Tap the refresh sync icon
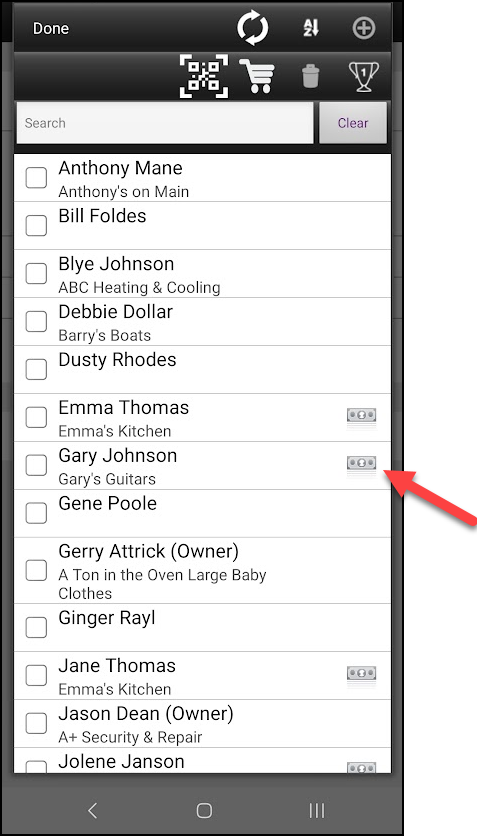Image resolution: width=477 pixels, height=836 pixels. tap(253, 28)
